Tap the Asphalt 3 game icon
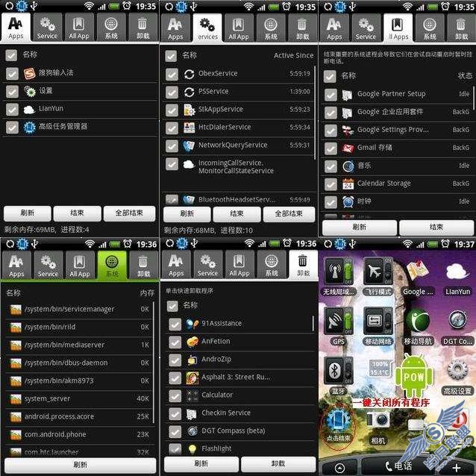Viewport: 476px width, 476px height. [x=192, y=378]
